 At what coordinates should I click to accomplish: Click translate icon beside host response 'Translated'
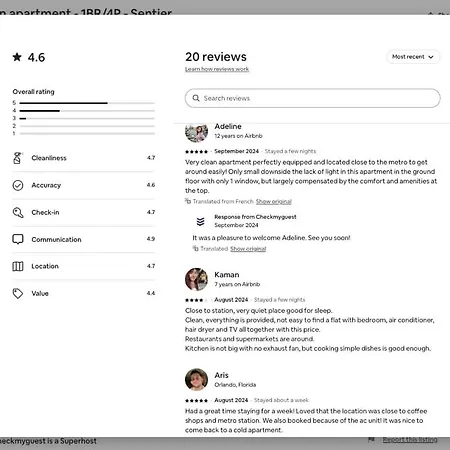pos(196,248)
